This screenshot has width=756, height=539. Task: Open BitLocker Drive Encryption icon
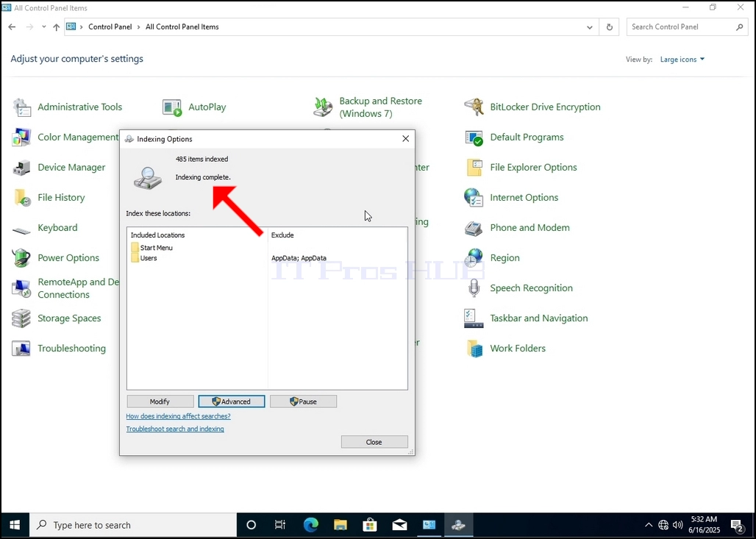[474, 107]
